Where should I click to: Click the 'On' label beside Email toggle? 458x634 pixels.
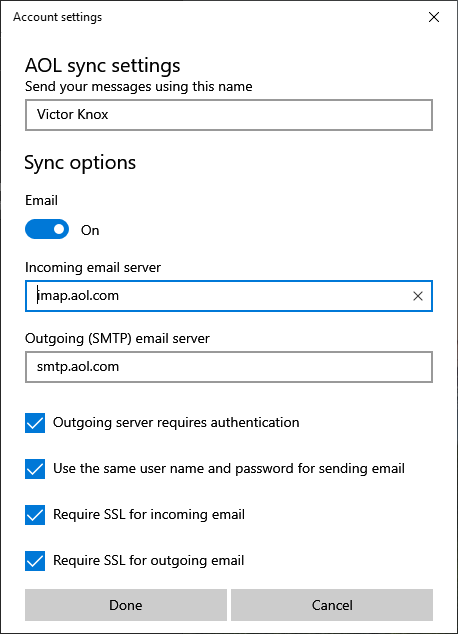coord(90,230)
